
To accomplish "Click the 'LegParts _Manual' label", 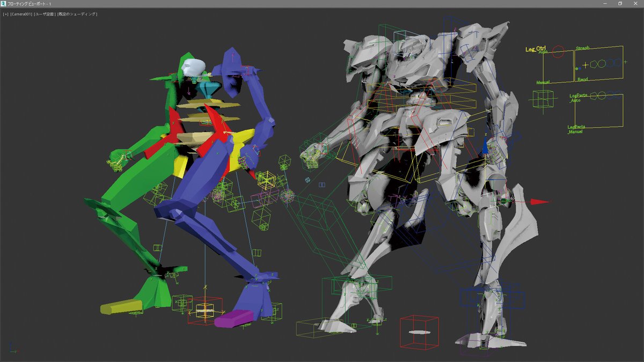I will 576,129.
